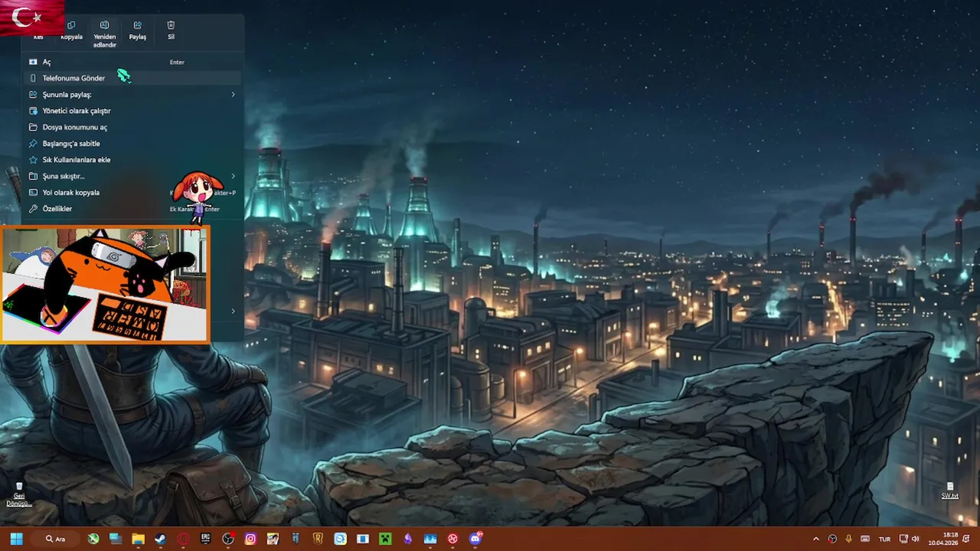
Task: Open the light blue circular-arrow taskbar app
Action: click(x=340, y=539)
